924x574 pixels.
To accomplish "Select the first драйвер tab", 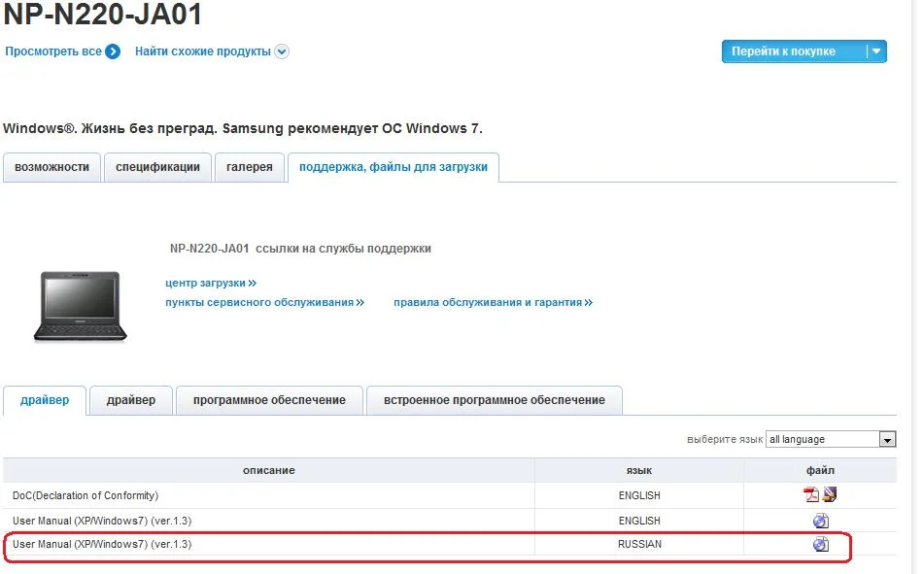I will tap(45, 400).
